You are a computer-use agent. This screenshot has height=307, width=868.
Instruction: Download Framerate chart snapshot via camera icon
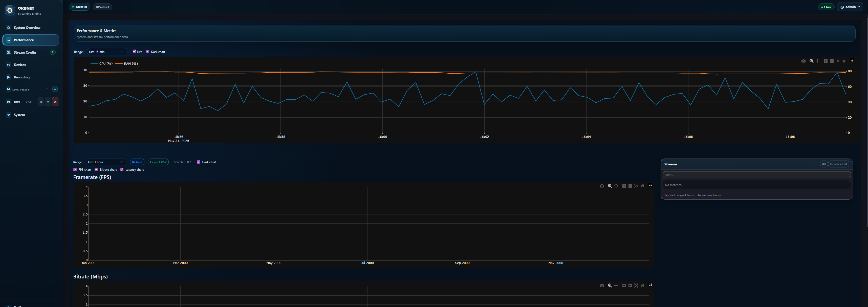click(602, 186)
